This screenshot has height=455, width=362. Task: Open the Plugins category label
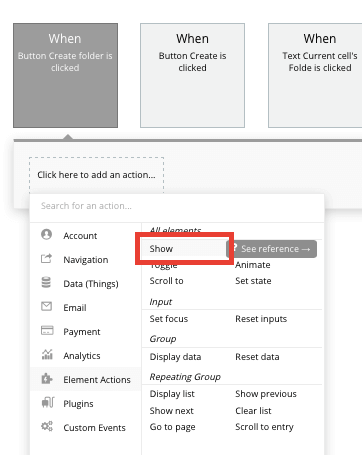click(x=78, y=404)
